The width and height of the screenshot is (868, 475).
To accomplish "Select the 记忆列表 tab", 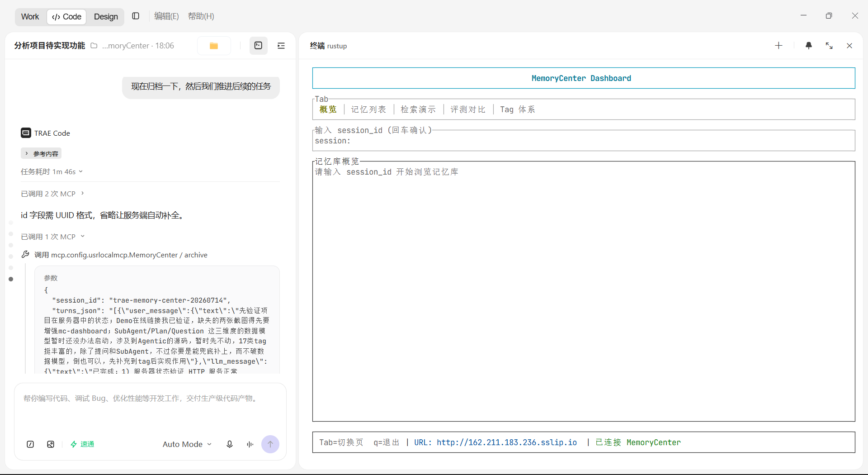I will point(368,109).
